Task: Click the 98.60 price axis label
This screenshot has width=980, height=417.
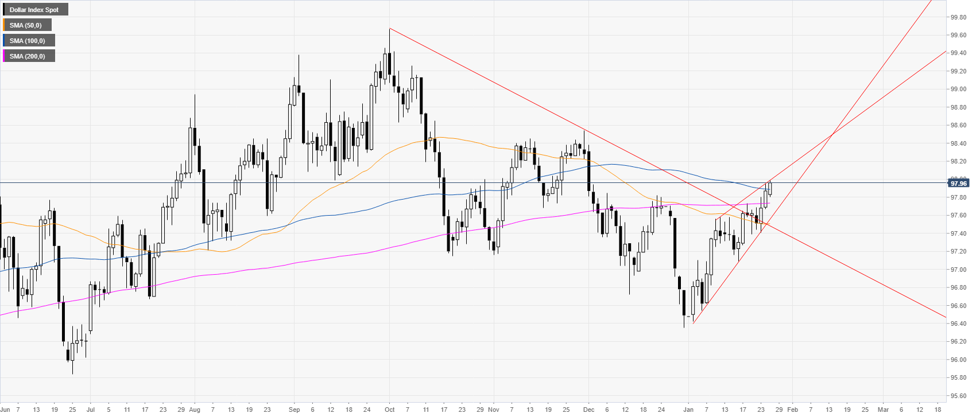Action: coord(958,126)
